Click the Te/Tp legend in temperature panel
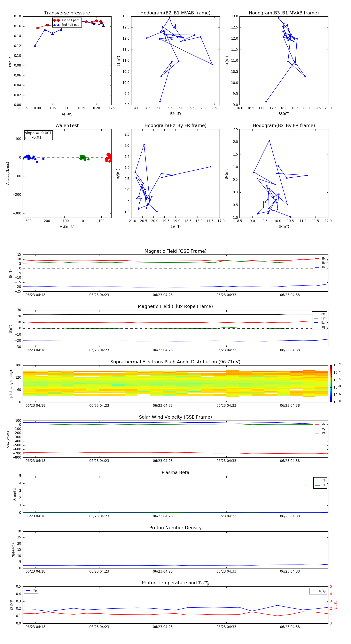 pos(318,591)
